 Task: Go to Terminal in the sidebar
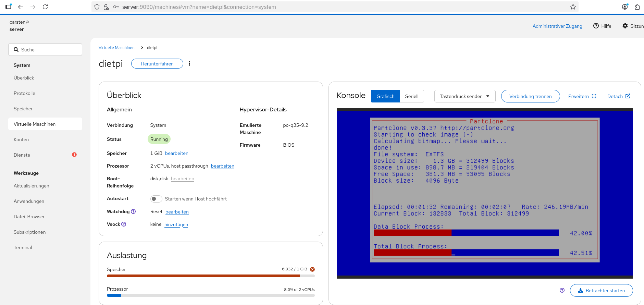[23, 247]
